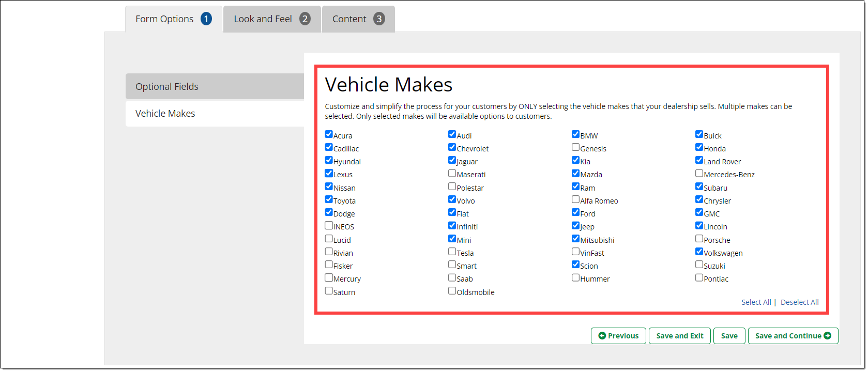
Task: Check the Mercedes-Benz make
Action: tap(699, 173)
